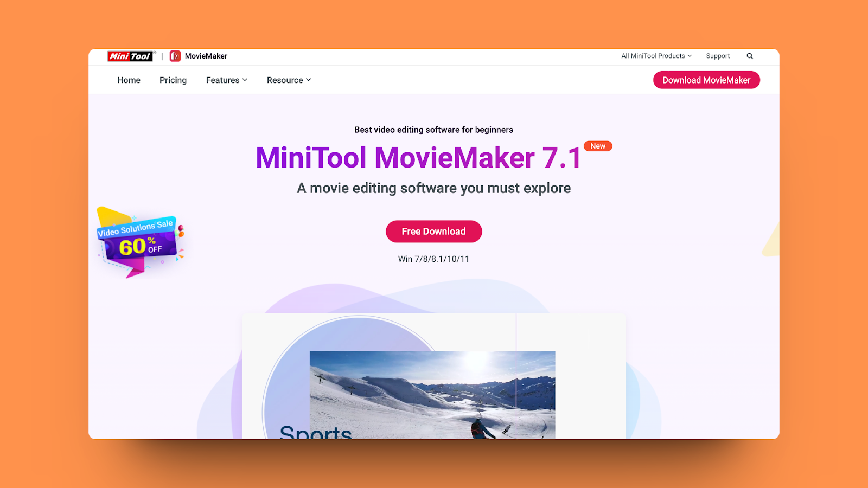Open the All MiniTool Products dropdown
The width and height of the screenshot is (868, 488).
click(655, 56)
